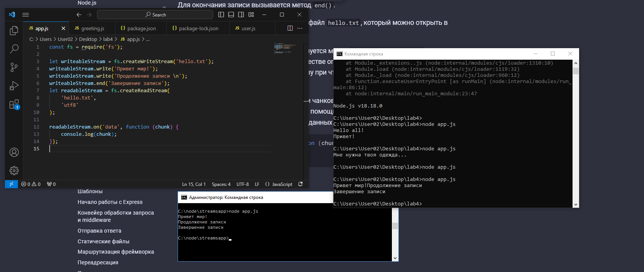Toggle the primary side bar layout button
The width and height of the screenshot is (644, 272).
pos(221,15)
